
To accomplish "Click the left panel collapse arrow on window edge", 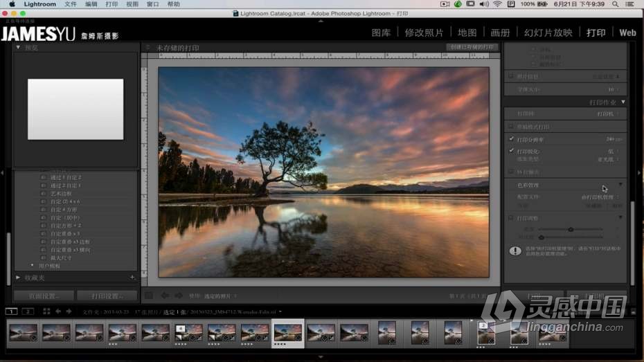I will click(3, 172).
